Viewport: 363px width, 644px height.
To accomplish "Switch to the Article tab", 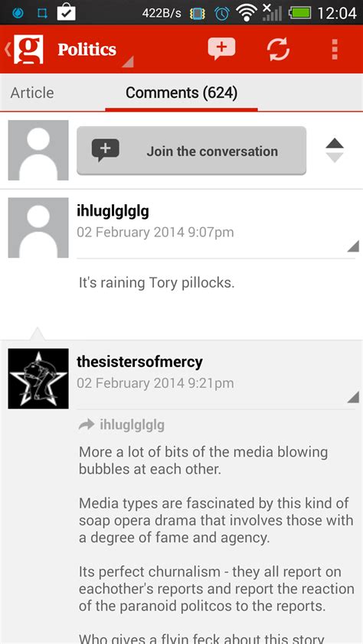I will tap(32, 93).
